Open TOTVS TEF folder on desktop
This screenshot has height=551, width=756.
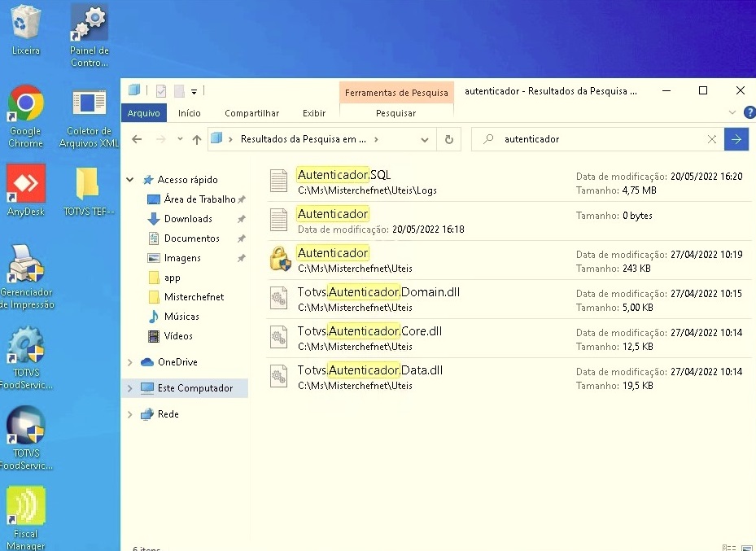click(90, 190)
